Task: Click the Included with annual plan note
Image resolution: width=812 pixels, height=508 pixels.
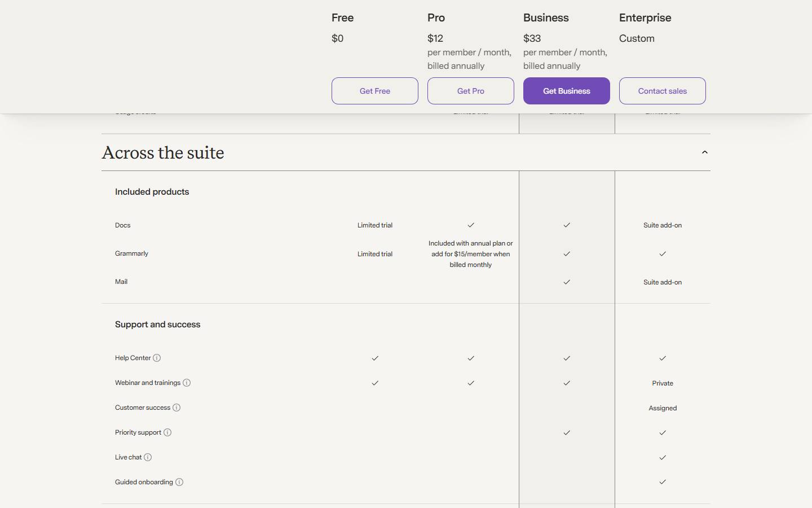Action: click(x=471, y=254)
